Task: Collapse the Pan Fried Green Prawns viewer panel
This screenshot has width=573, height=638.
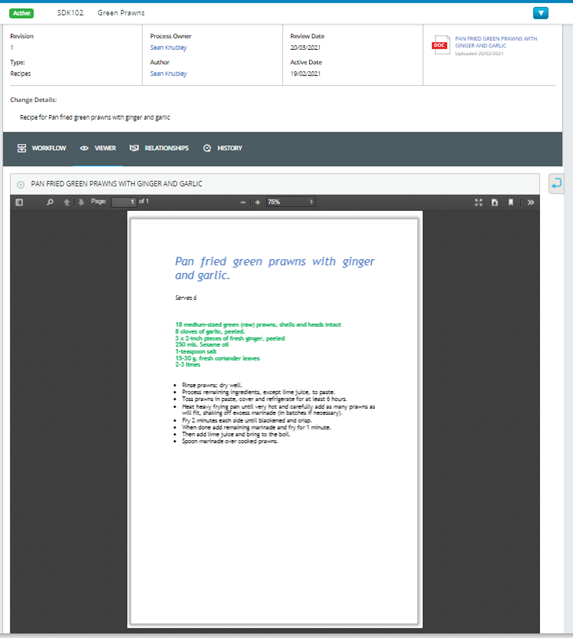Action: pyautogui.click(x=20, y=185)
